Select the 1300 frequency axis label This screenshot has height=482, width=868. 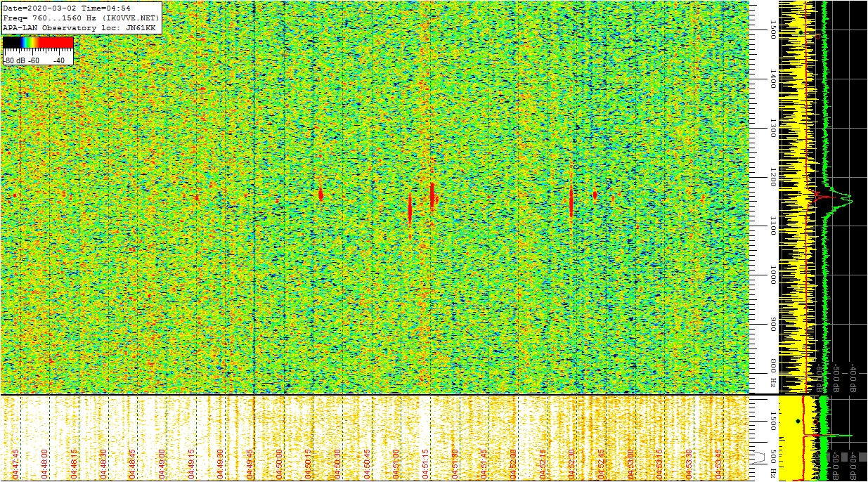pos(772,128)
